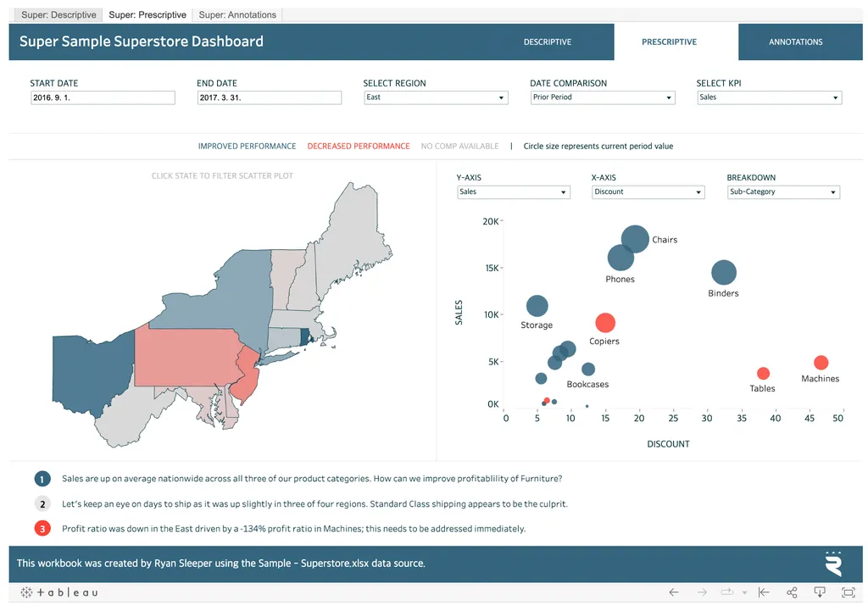
Task: Open the Date Comparison dropdown
Action: pos(603,97)
